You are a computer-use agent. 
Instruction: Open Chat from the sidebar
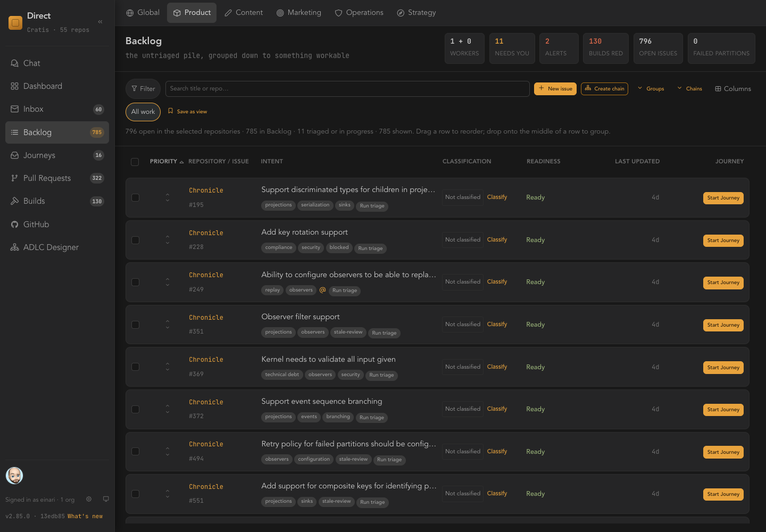[x=57, y=63]
